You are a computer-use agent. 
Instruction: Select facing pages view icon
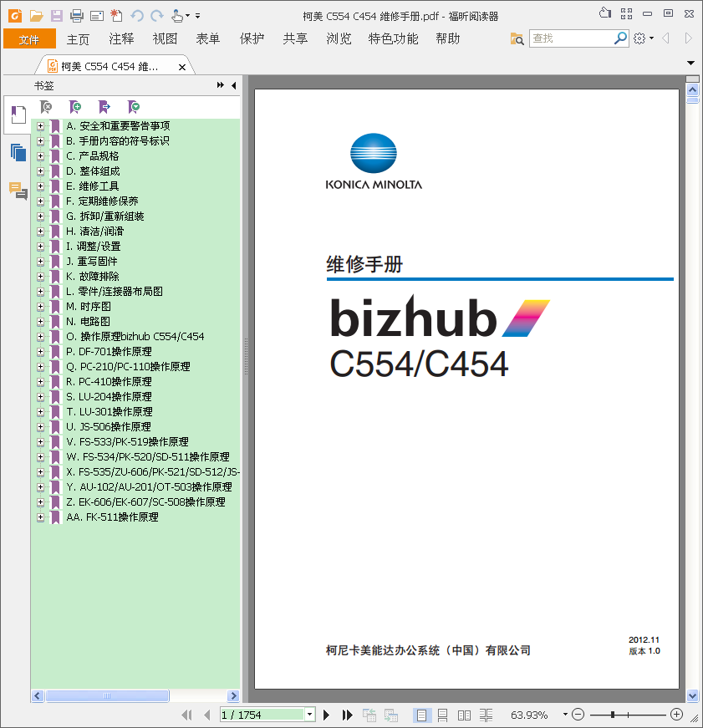(464, 715)
